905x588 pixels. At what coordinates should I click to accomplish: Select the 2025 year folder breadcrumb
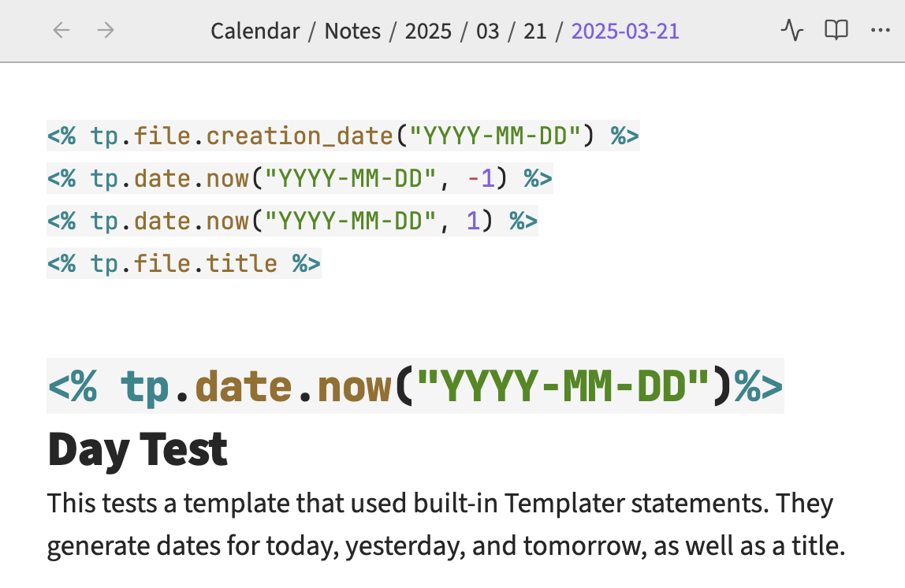pyautogui.click(x=428, y=32)
